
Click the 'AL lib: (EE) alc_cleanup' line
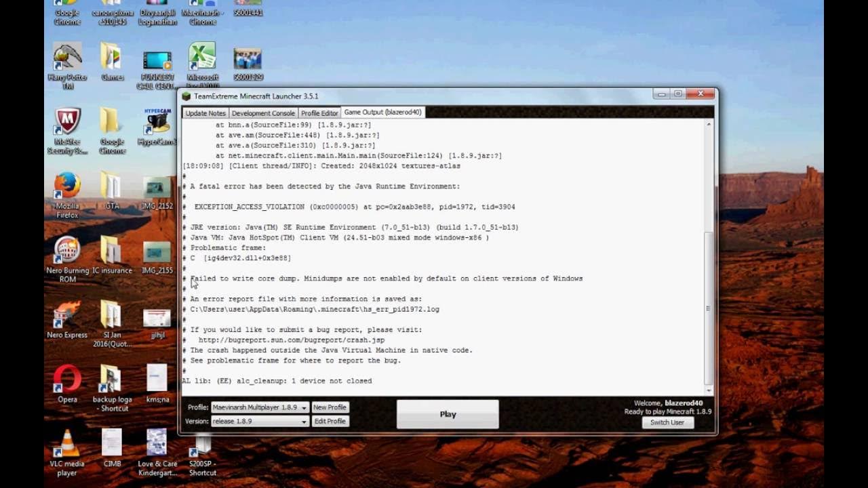pos(277,381)
